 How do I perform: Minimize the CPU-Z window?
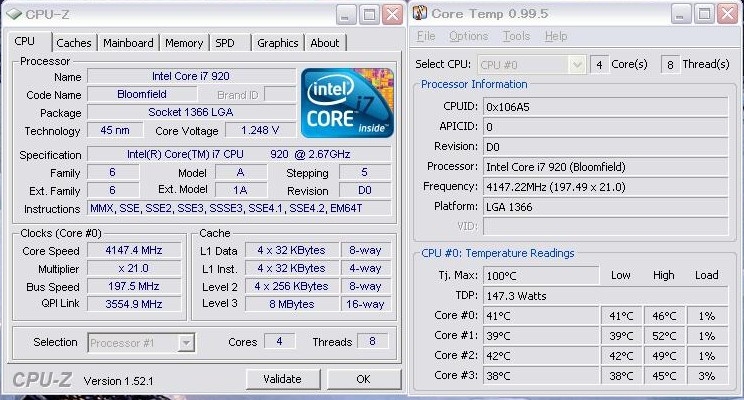(346, 15)
